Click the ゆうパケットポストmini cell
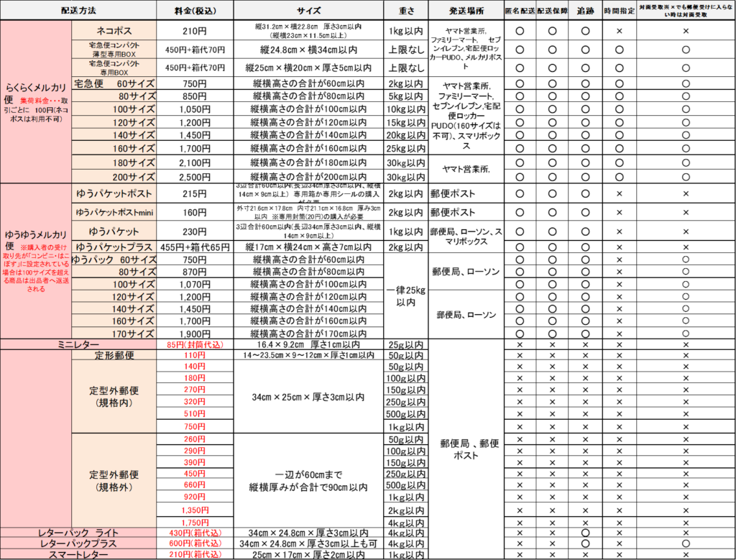Viewport: 736px width, 560px height. click(x=114, y=212)
